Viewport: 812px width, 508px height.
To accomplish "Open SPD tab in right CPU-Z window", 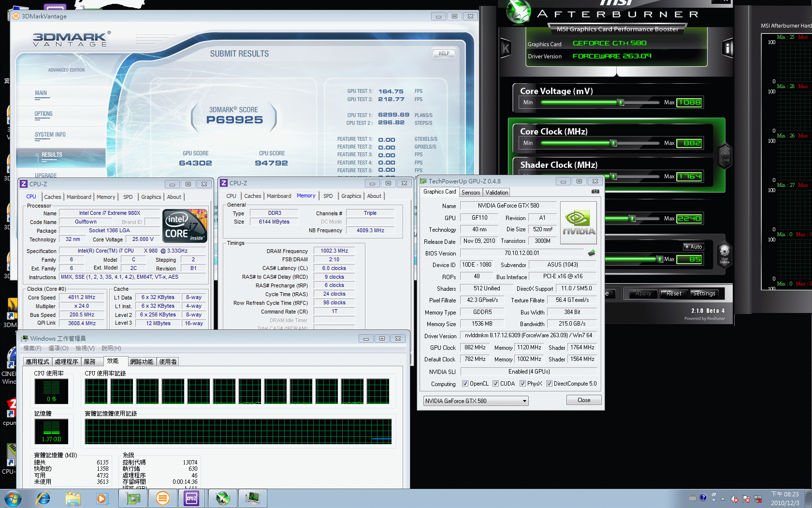I will pos(328,196).
